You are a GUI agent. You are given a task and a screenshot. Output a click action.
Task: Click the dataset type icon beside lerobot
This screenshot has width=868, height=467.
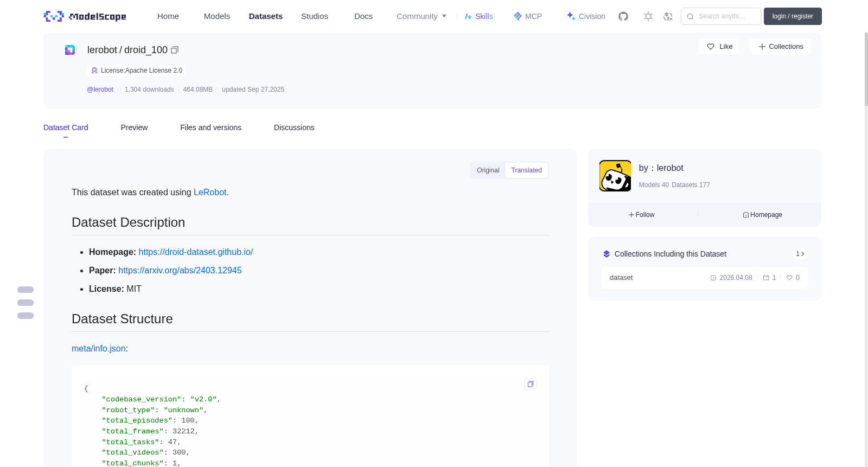70,50
